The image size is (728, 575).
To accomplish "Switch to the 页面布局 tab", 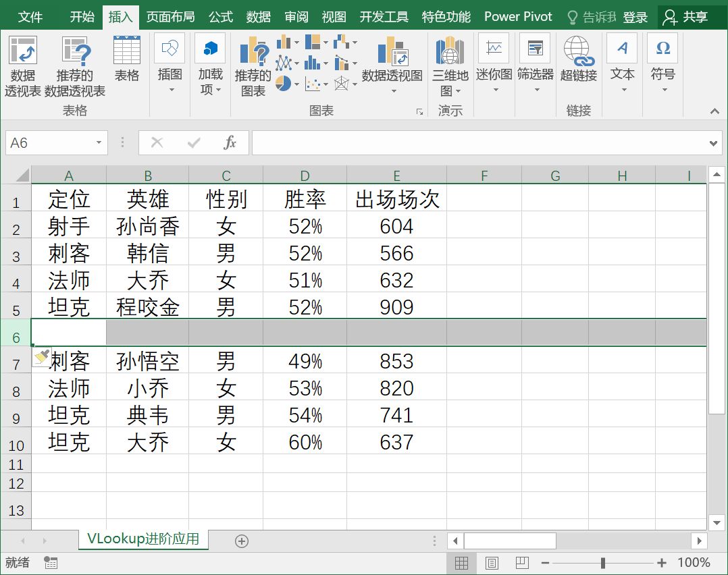I will 170,17.
